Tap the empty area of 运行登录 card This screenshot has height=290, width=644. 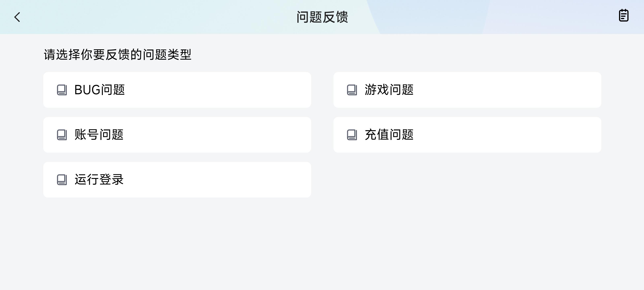click(x=218, y=180)
